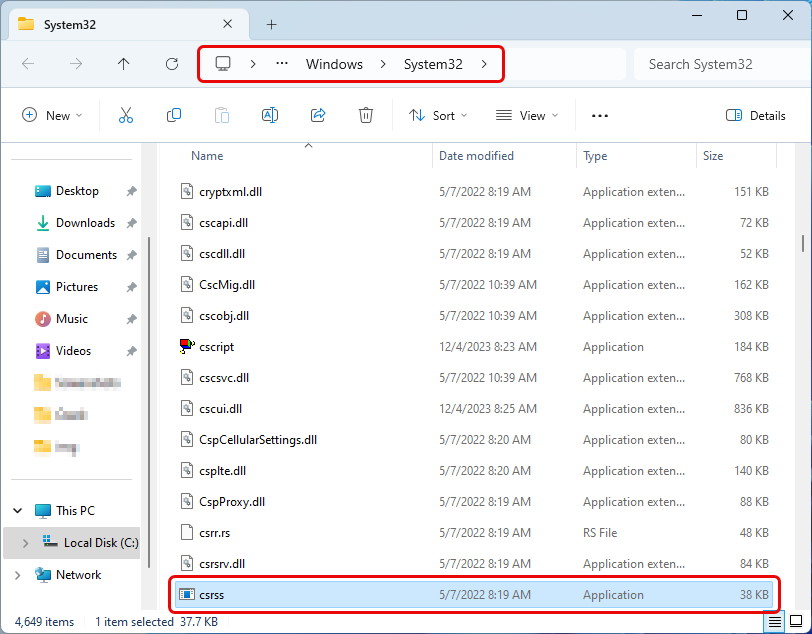Expand the New menu

pyautogui.click(x=52, y=115)
